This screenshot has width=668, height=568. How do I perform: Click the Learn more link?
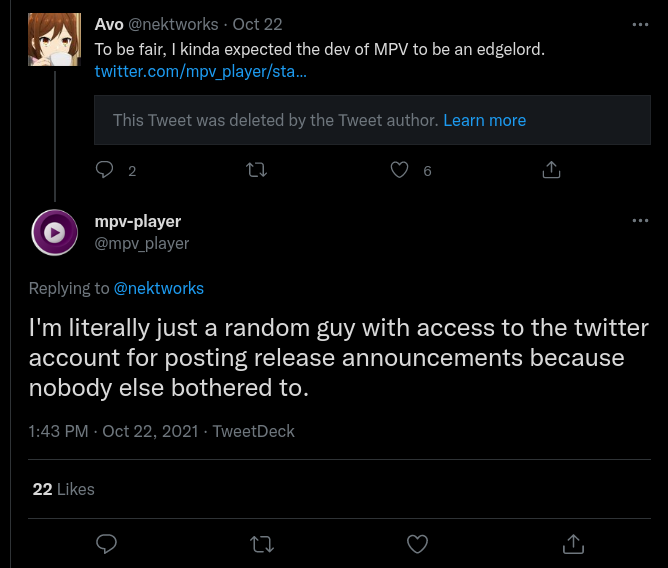pos(484,120)
